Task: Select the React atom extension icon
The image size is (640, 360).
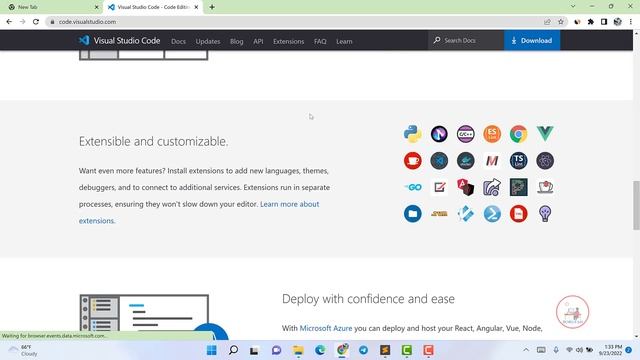Action: click(545, 160)
